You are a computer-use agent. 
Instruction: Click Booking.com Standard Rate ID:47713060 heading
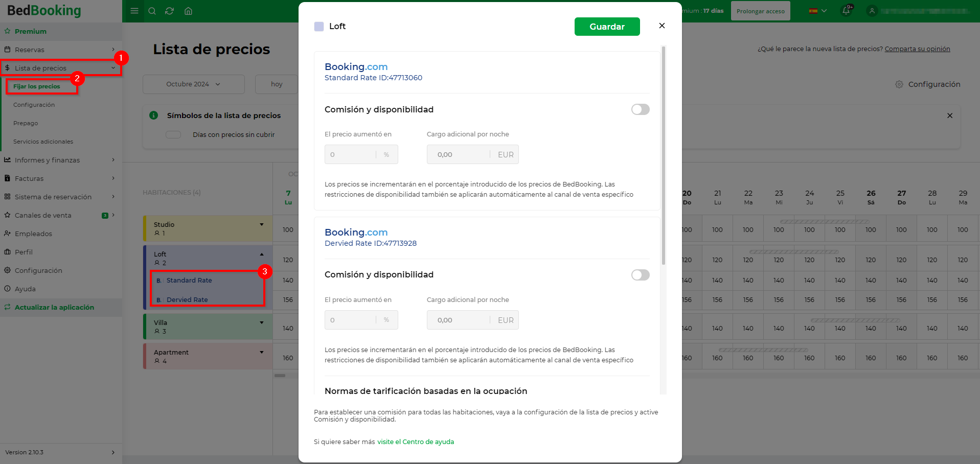pos(373,72)
